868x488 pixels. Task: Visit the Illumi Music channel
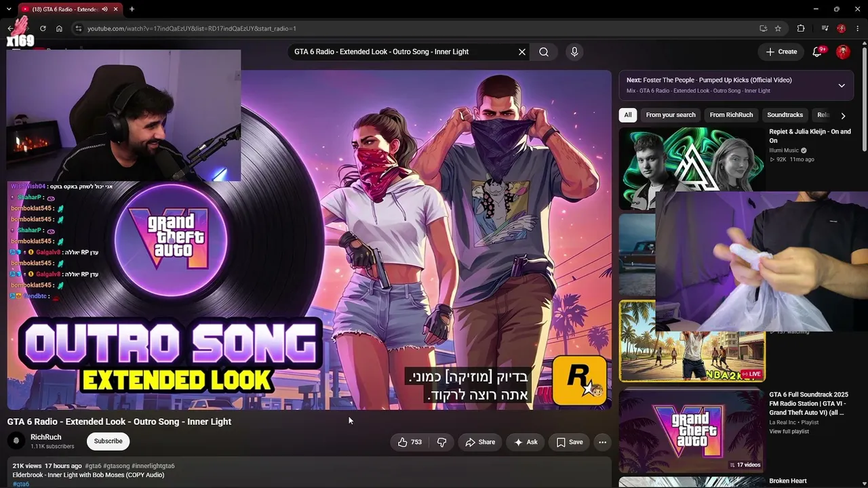pyautogui.click(x=784, y=150)
